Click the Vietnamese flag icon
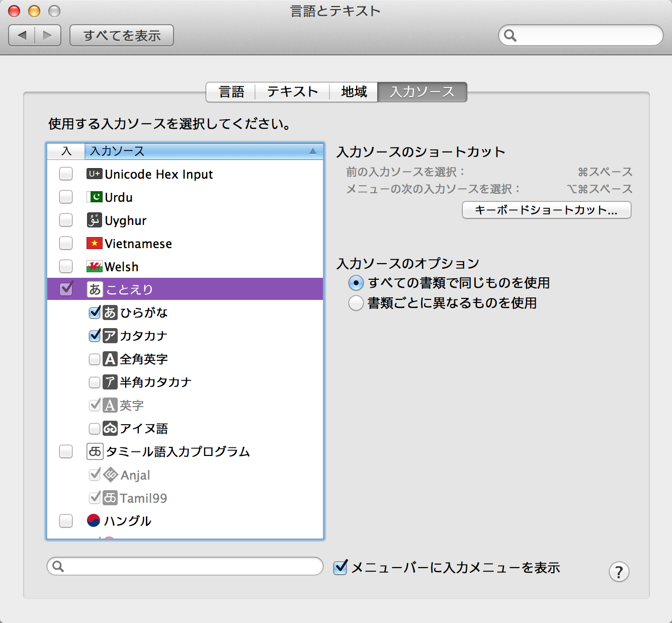 point(94,244)
